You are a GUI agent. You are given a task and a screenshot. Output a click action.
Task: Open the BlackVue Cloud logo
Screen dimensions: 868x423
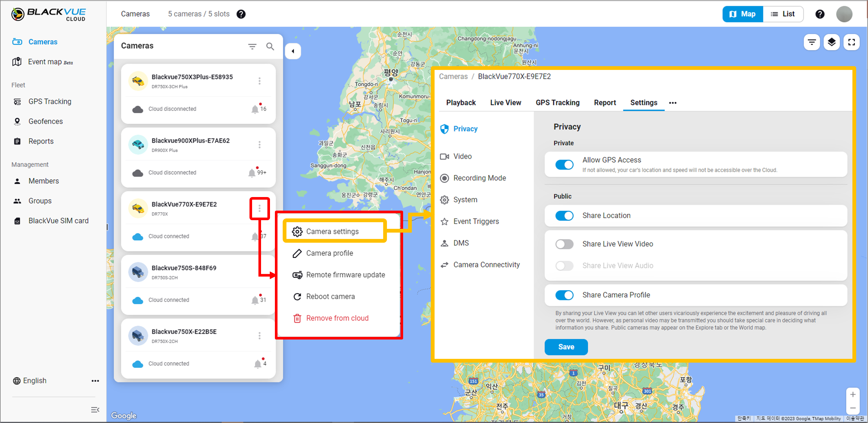(x=49, y=14)
